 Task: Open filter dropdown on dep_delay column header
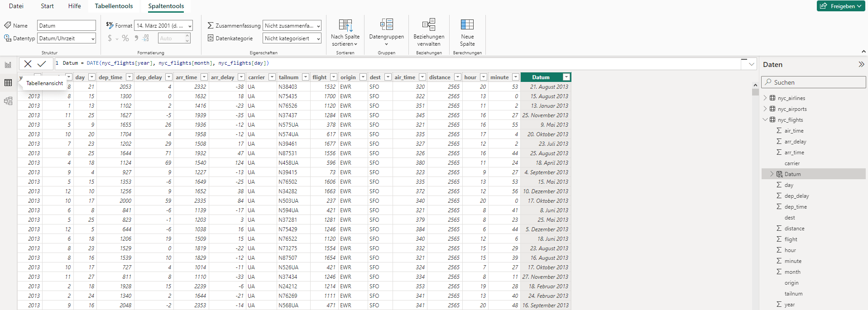pos(168,77)
